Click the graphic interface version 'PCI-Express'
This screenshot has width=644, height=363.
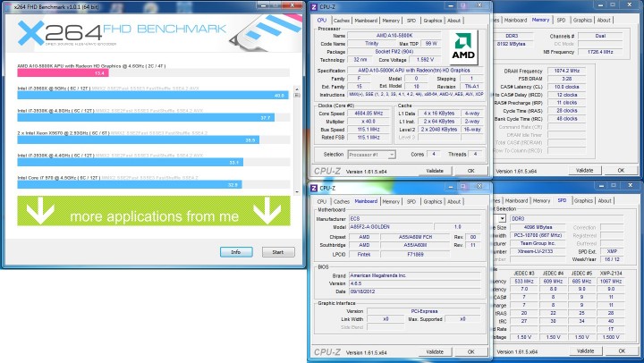click(424, 311)
